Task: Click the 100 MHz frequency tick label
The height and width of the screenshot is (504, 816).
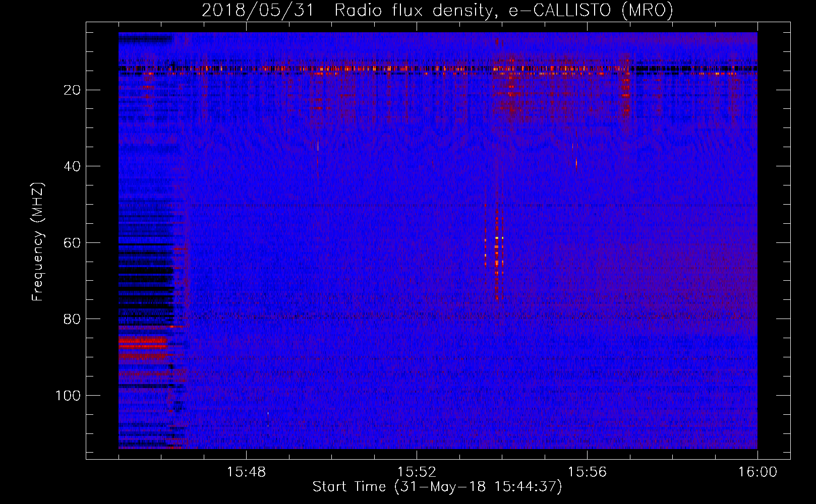Action: 68,396
